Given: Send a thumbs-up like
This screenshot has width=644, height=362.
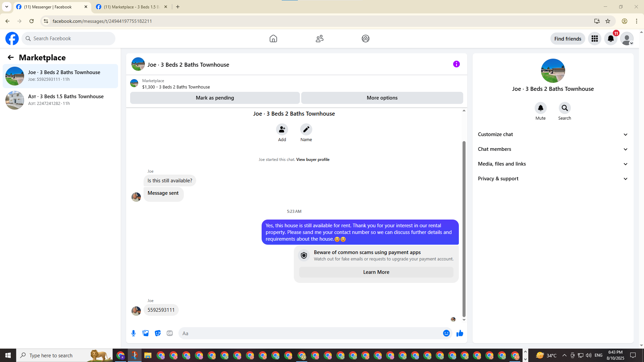Looking at the screenshot, I should coord(460,333).
